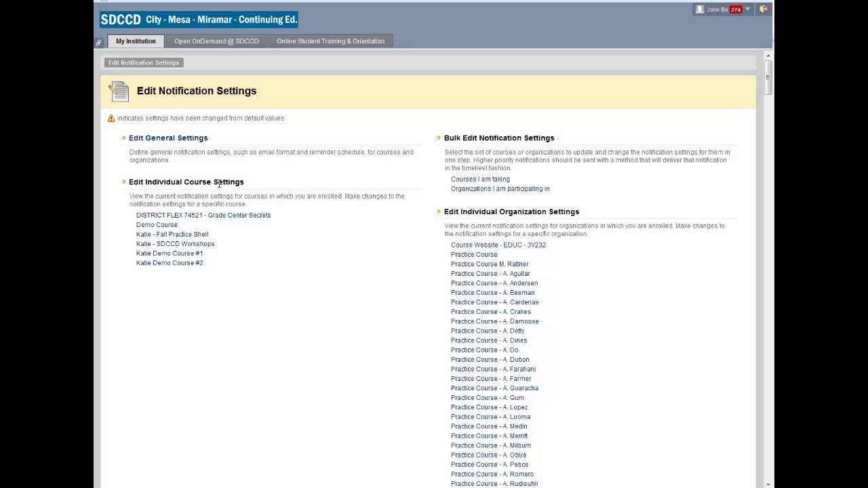Screen dimensions: 868x488
Task: Open Practice Course - A. Guaracha
Action: pyautogui.click(x=494, y=388)
